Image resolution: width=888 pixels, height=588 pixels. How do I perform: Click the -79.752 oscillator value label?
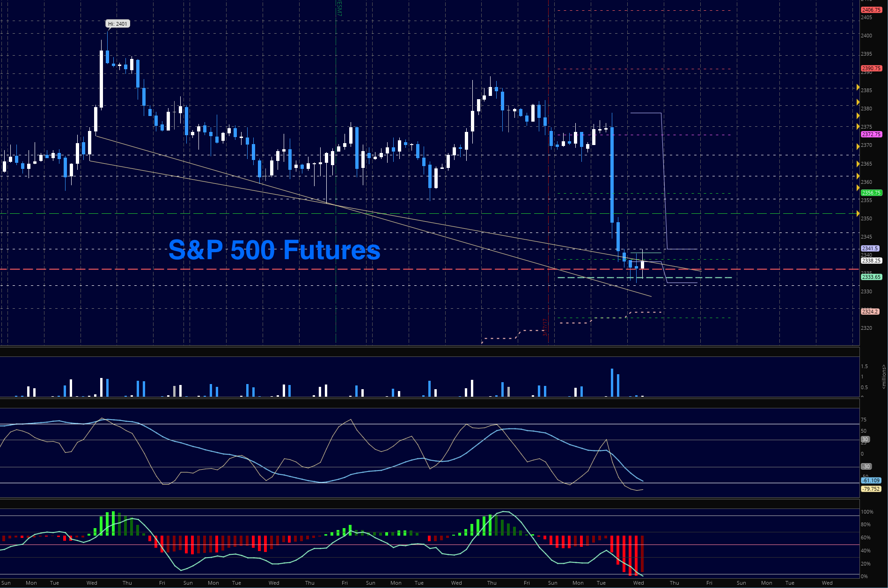[x=871, y=489]
